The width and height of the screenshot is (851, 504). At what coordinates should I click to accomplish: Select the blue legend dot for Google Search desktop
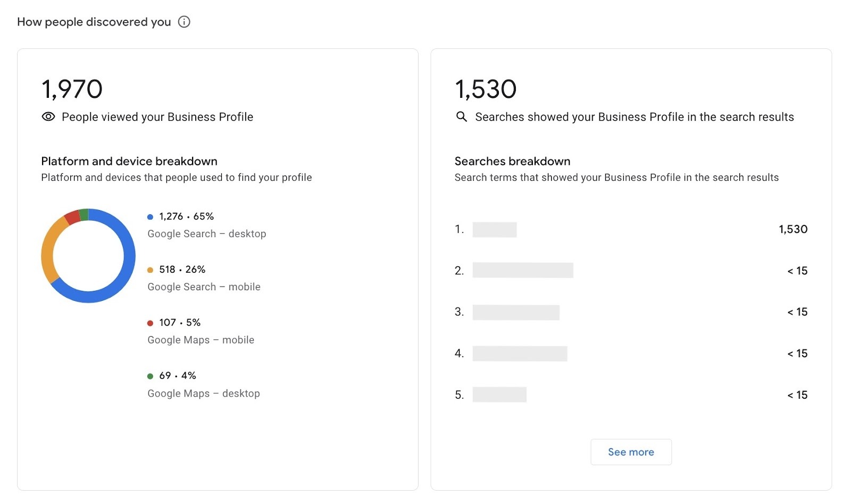[149, 216]
